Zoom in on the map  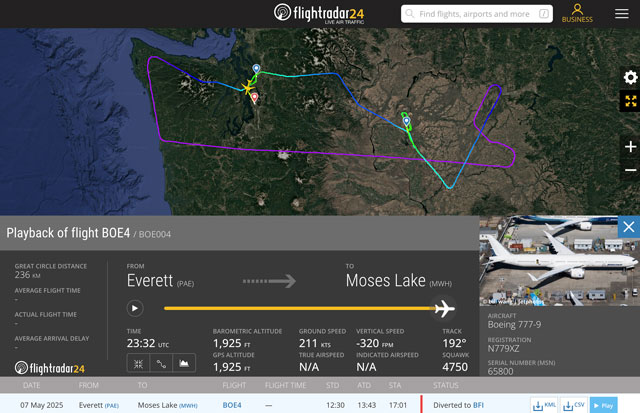point(630,147)
